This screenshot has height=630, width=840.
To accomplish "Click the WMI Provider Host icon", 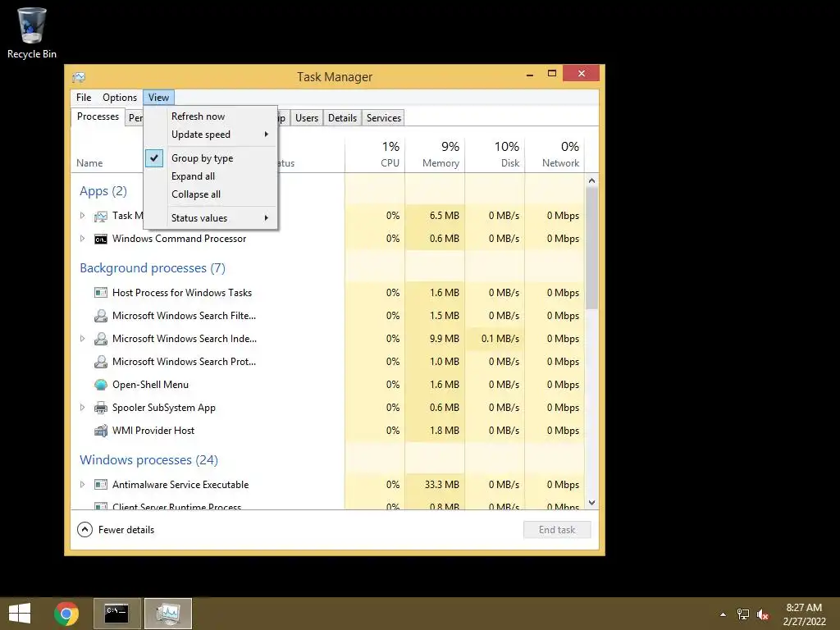I will [x=101, y=431].
